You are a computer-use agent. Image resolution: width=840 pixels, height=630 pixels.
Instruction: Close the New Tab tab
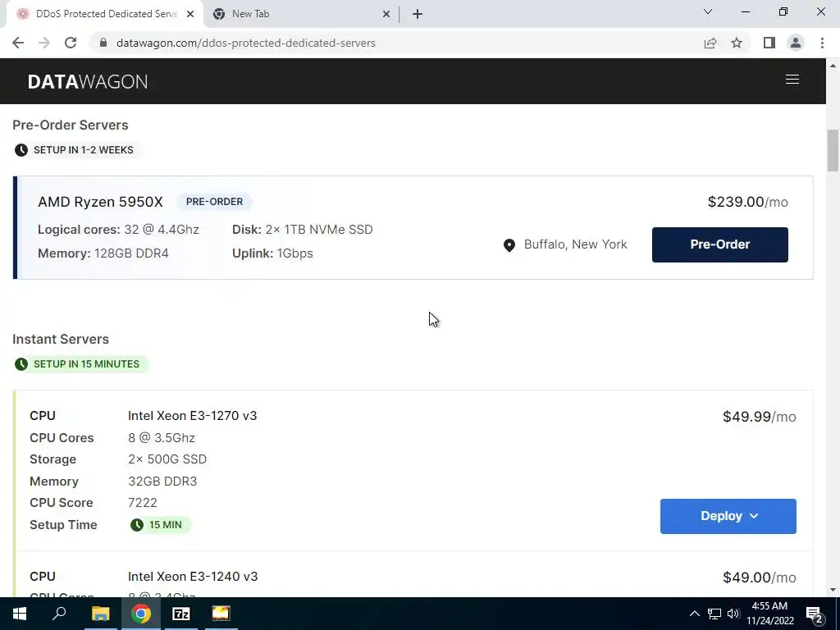pos(386,14)
